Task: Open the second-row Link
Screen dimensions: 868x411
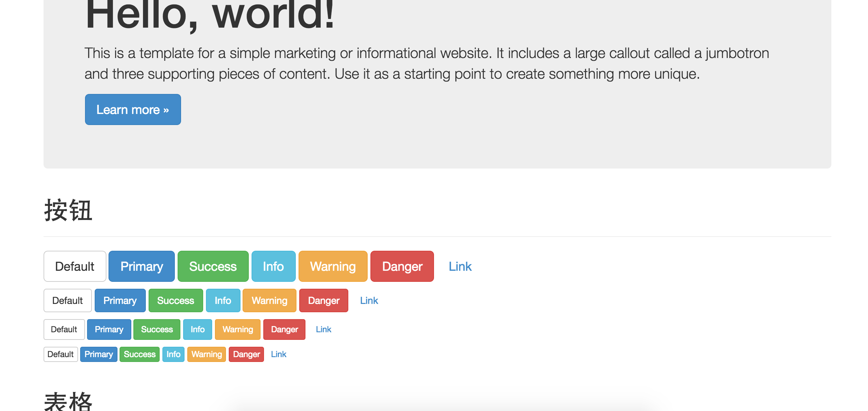Action: [x=369, y=300]
